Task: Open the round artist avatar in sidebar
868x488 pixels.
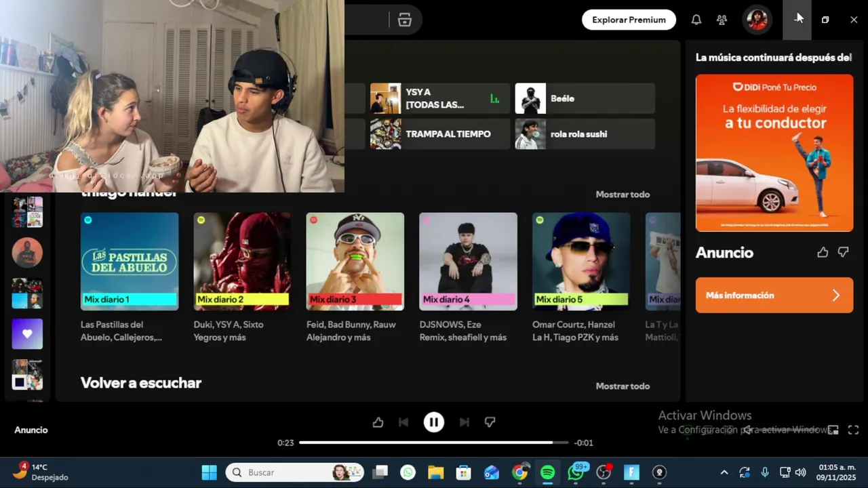Action: [x=27, y=253]
